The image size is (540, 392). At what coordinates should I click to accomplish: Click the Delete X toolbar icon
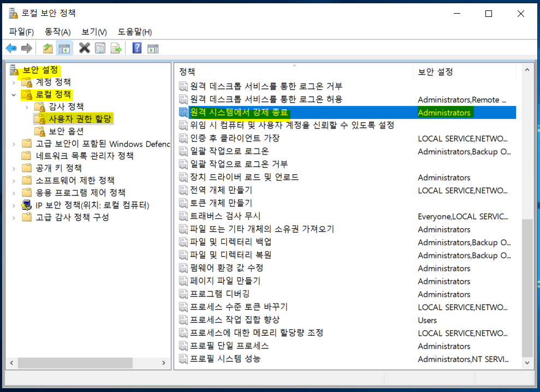pos(85,48)
